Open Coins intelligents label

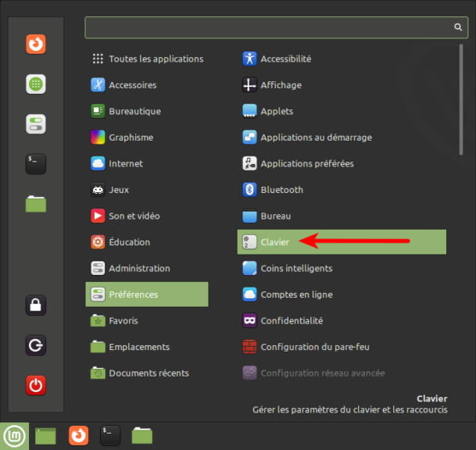coord(296,269)
